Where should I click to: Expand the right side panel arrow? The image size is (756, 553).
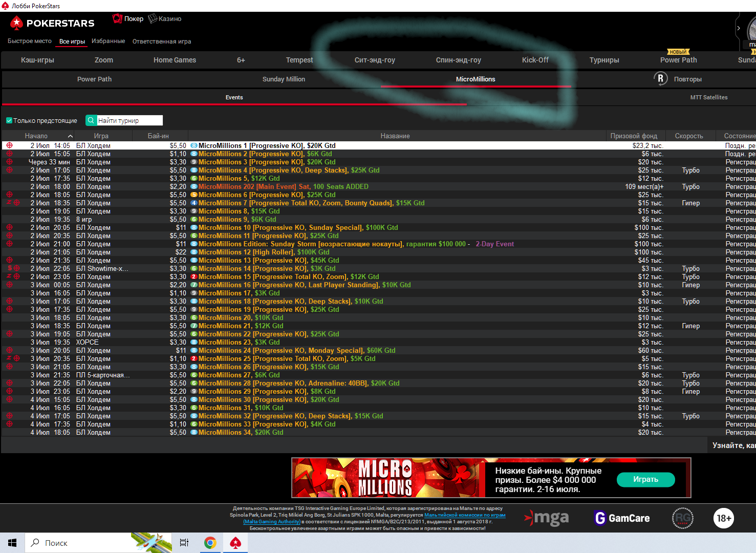738,28
